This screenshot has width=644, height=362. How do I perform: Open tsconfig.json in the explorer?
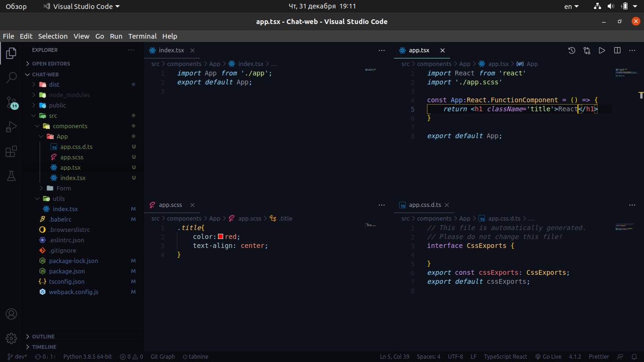click(x=83, y=282)
